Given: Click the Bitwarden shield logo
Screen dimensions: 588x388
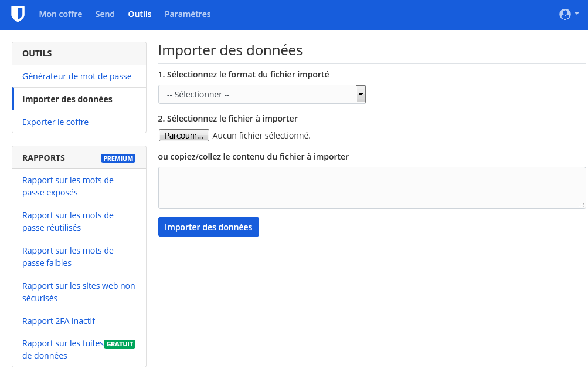Looking at the screenshot, I should click(18, 14).
